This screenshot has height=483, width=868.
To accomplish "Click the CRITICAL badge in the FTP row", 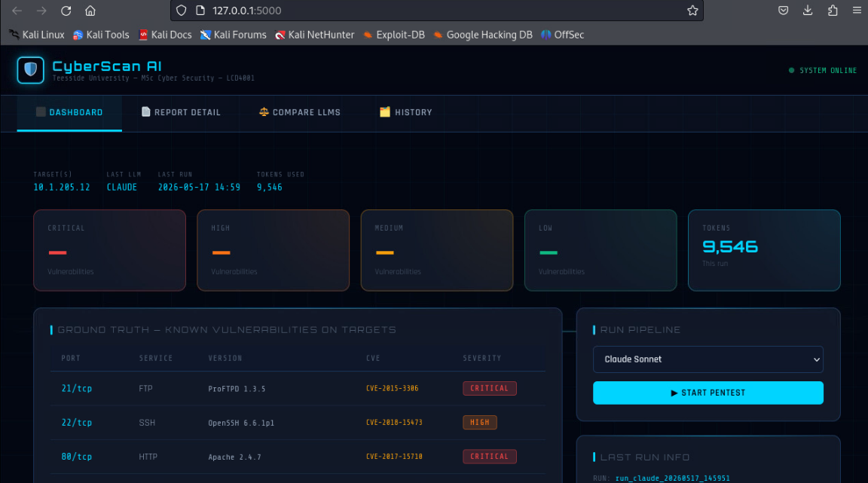I will [x=489, y=388].
